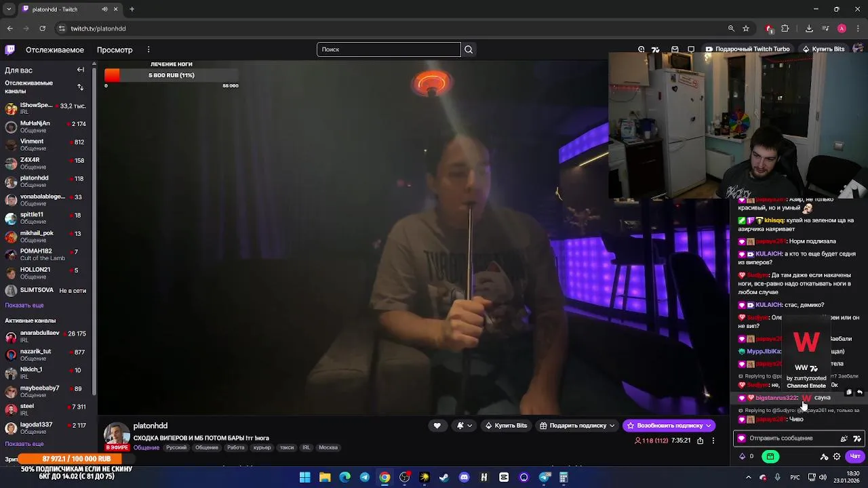
Task: Collapse the Для вас sidebar
Action: point(81,70)
